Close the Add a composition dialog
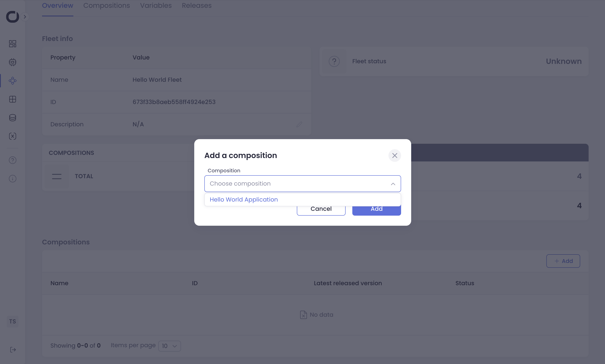Viewport: 605px width, 364px height. click(395, 156)
